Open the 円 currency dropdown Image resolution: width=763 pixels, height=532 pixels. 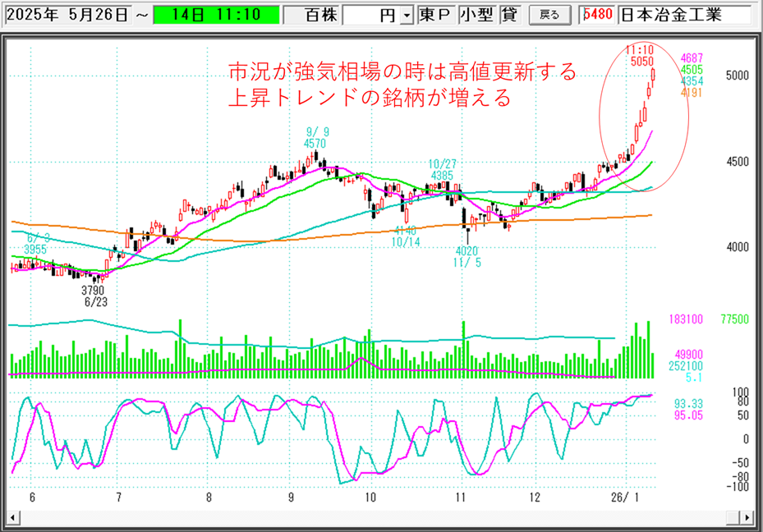(x=406, y=16)
